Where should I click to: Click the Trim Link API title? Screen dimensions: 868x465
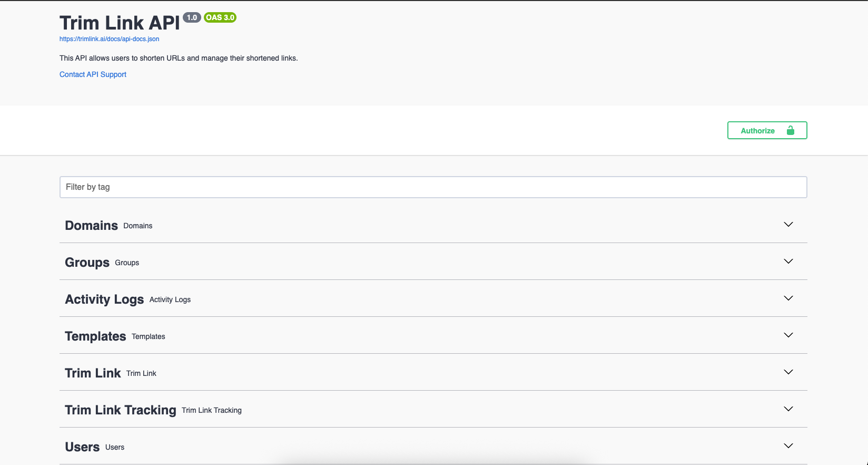click(x=120, y=23)
